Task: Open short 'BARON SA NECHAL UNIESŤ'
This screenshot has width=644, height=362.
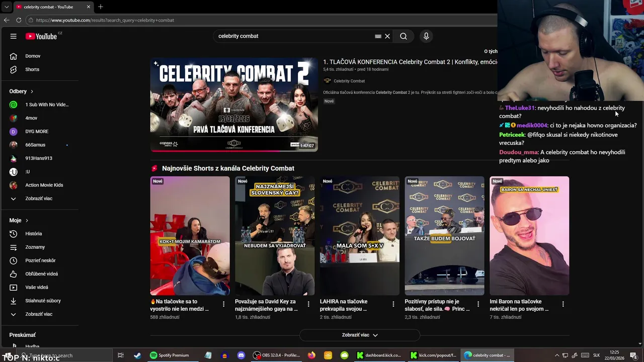Action: click(529, 236)
